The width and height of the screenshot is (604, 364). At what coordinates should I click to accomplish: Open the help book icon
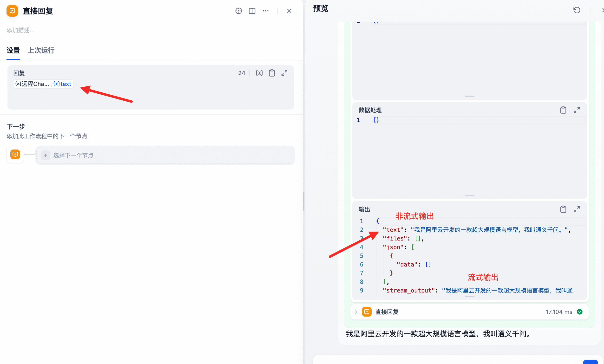click(x=252, y=11)
